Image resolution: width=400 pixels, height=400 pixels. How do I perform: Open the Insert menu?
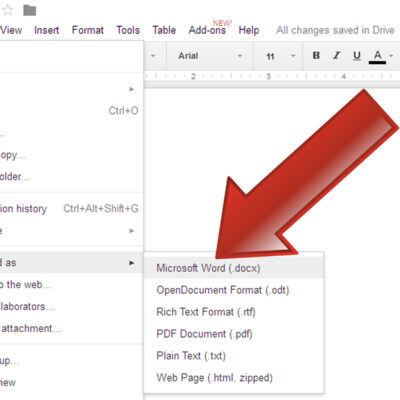[46, 30]
